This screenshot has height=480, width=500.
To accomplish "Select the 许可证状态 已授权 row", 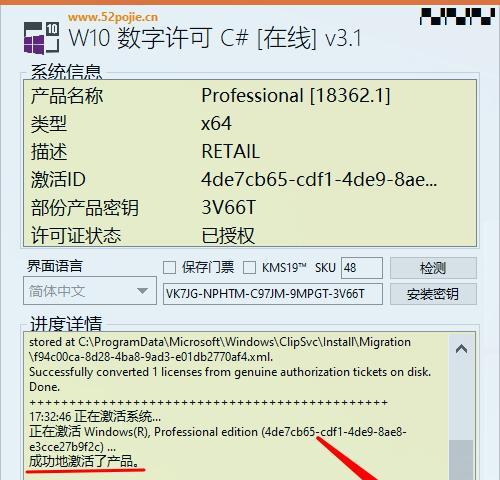I will point(250,235).
